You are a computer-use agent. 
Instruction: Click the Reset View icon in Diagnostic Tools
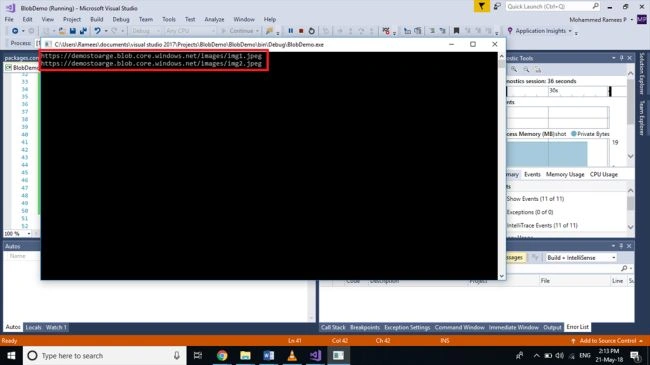(x=538, y=69)
